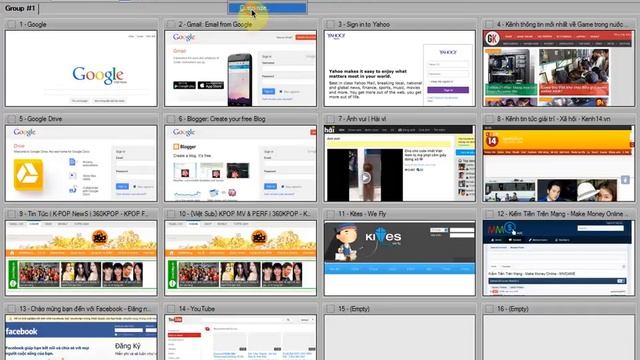The width and height of the screenshot is (640, 360).
Task: Open the Kenh14 site thumbnail
Action: click(x=559, y=163)
